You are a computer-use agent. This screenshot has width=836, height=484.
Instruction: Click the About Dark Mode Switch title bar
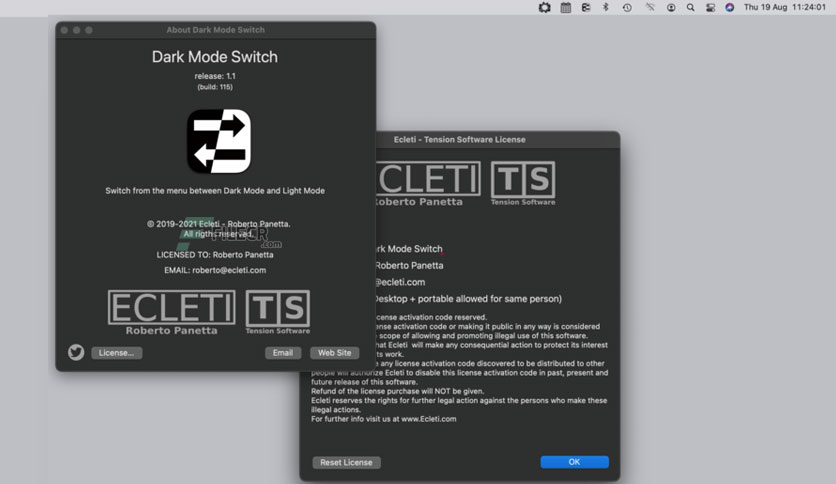215,30
